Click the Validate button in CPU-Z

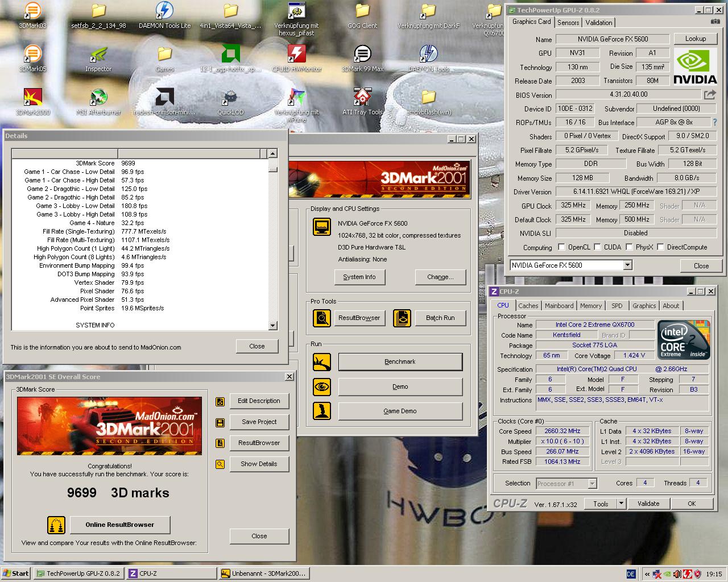pos(648,504)
